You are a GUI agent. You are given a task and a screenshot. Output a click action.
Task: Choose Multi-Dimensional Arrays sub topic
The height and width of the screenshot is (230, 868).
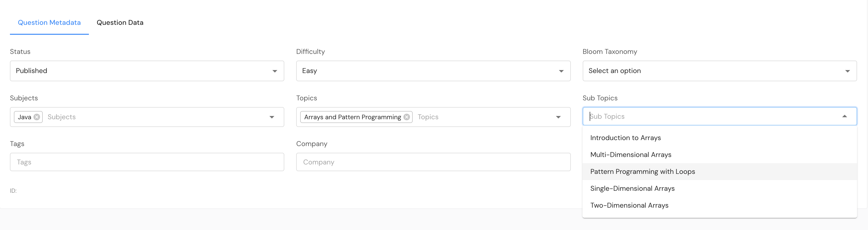click(x=630, y=155)
